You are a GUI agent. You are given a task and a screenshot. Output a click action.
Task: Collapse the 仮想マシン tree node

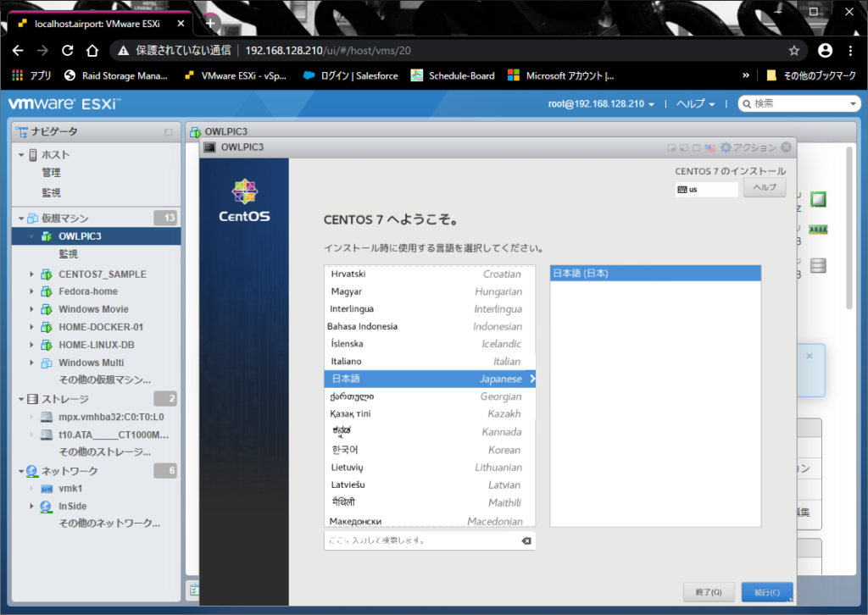tap(21, 219)
